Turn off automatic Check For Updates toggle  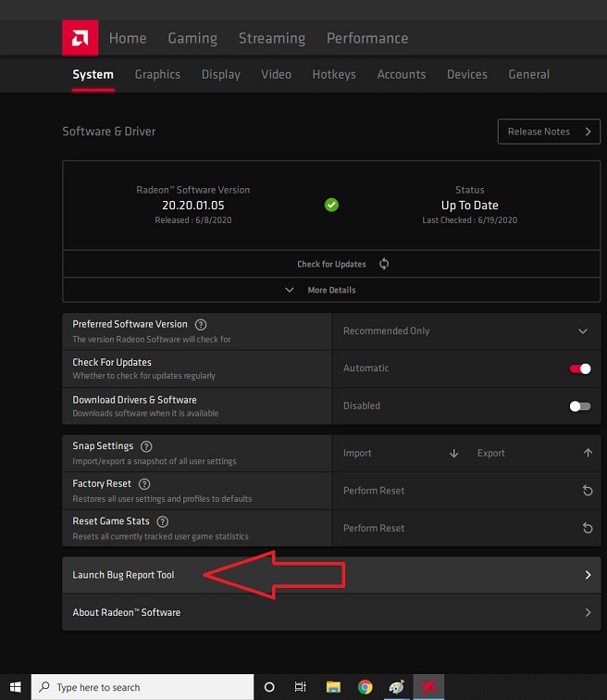click(580, 369)
